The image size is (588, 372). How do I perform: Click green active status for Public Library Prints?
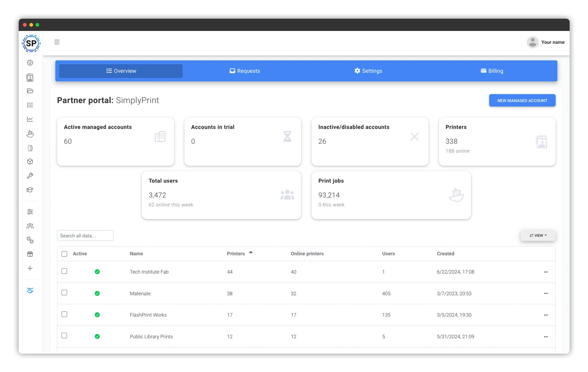coord(97,336)
